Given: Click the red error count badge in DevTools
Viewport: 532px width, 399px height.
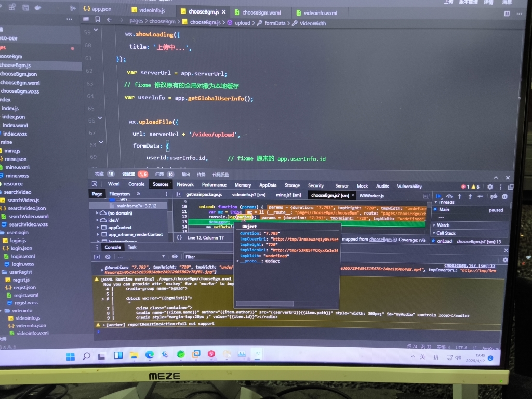Looking at the screenshot, I should pos(465,187).
